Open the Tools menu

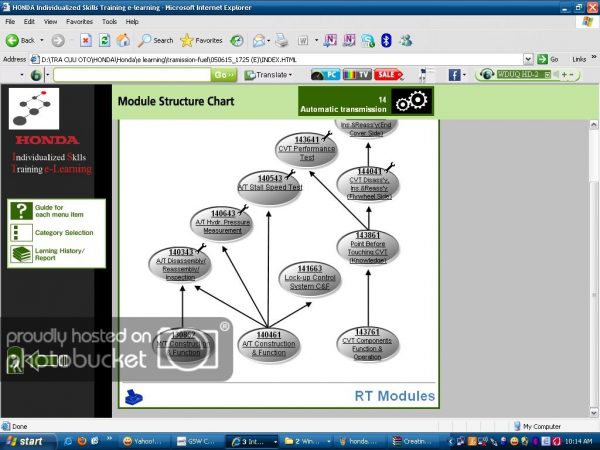[109, 21]
